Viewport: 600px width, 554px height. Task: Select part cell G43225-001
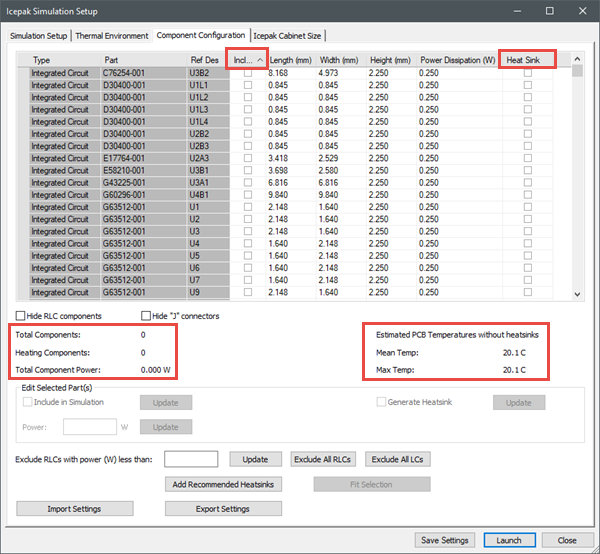[x=143, y=182]
